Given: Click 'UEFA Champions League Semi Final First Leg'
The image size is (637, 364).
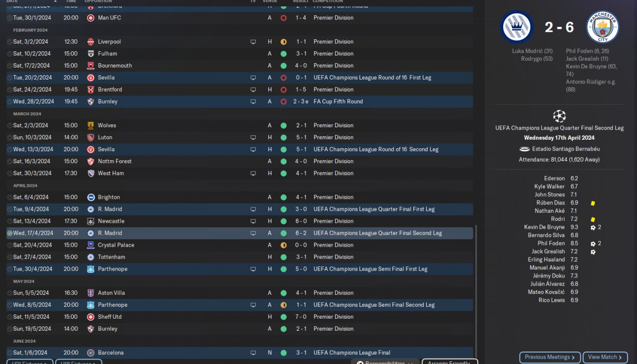Looking at the screenshot, I should pyautogui.click(x=370, y=269).
